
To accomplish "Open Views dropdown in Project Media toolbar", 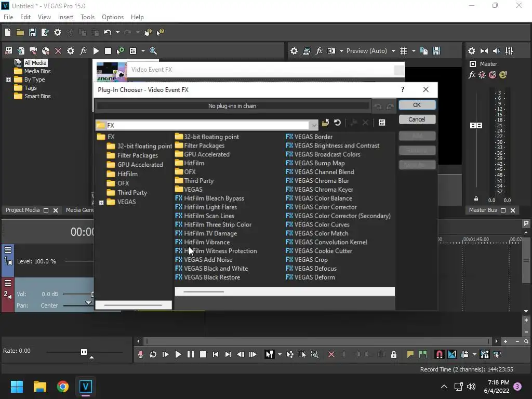I will coord(143,51).
